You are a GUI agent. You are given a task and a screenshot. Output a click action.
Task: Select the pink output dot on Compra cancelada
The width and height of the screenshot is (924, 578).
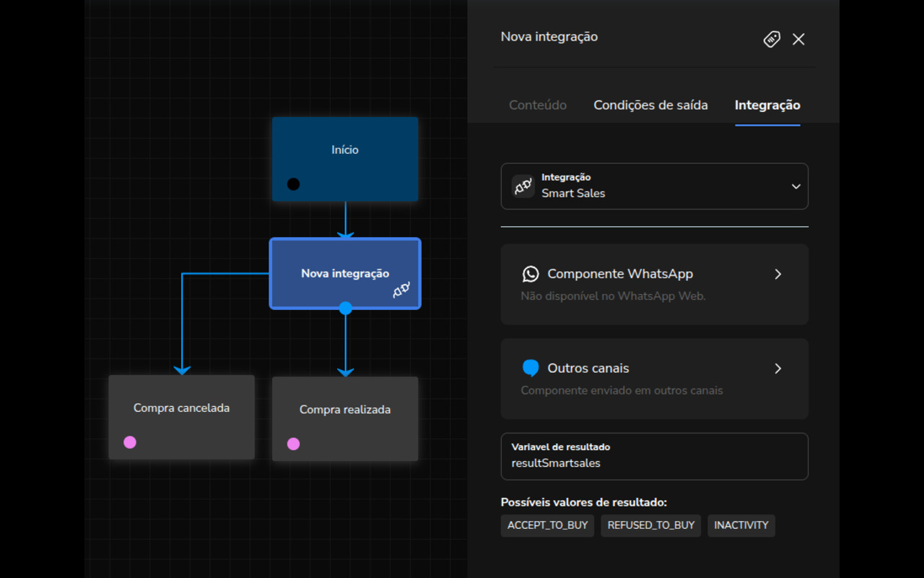tap(130, 442)
